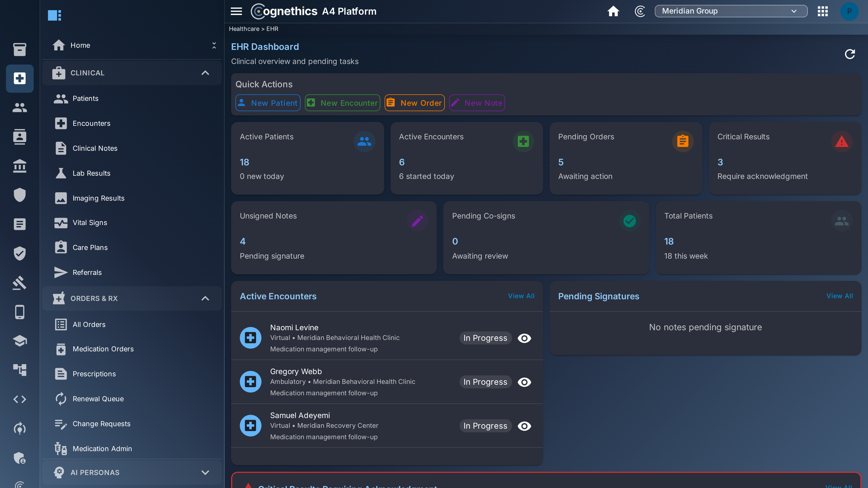Open Referrals in the sidebar
Screen dimensions: 868x488
(x=132, y=272)
